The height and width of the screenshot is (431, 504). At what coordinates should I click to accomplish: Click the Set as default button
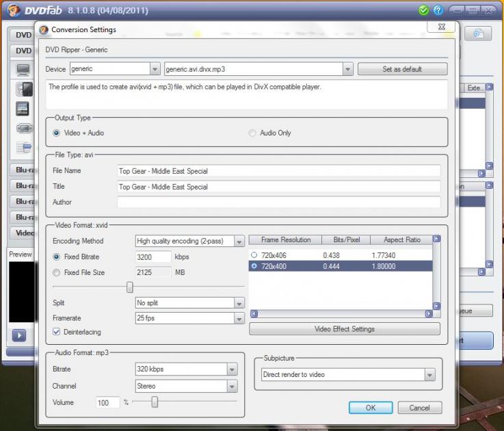point(402,69)
